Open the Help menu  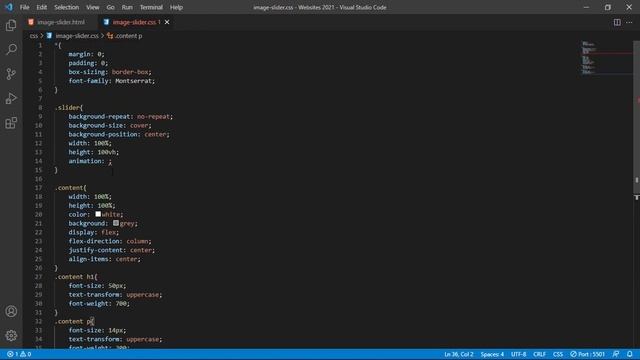[176, 7]
